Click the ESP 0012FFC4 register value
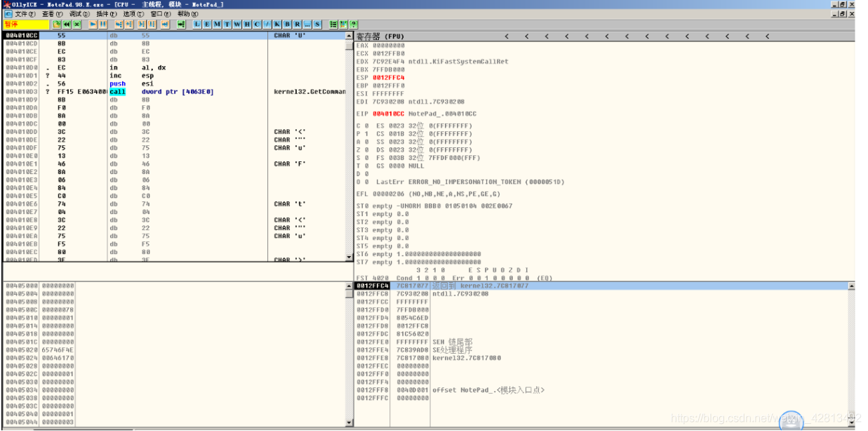 pos(388,77)
